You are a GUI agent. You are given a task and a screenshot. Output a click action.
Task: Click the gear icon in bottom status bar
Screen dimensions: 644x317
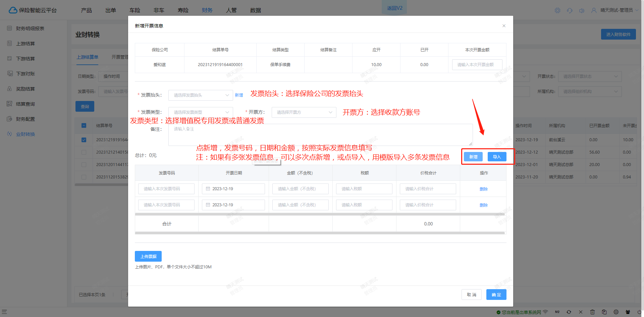[616, 312]
